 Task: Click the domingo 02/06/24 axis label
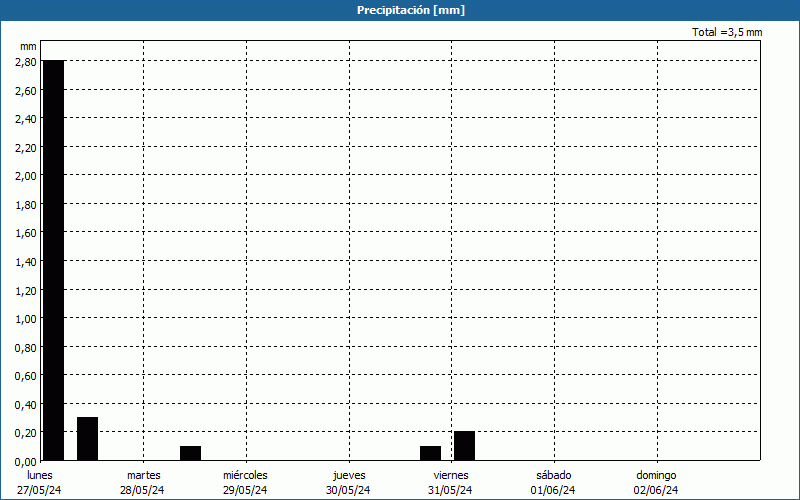point(657,483)
